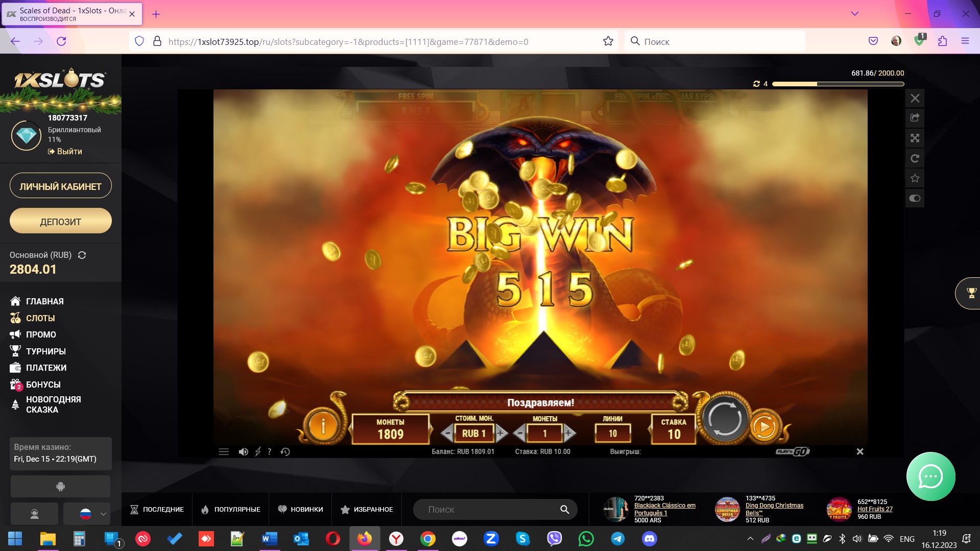Open game history clock icon
The height and width of the screenshot is (551, 980).
(285, 452)
